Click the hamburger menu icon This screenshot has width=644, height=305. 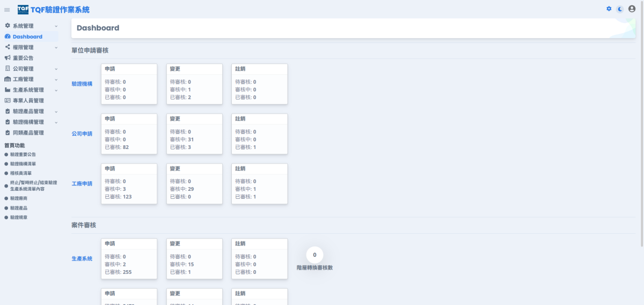click(7, 10)
